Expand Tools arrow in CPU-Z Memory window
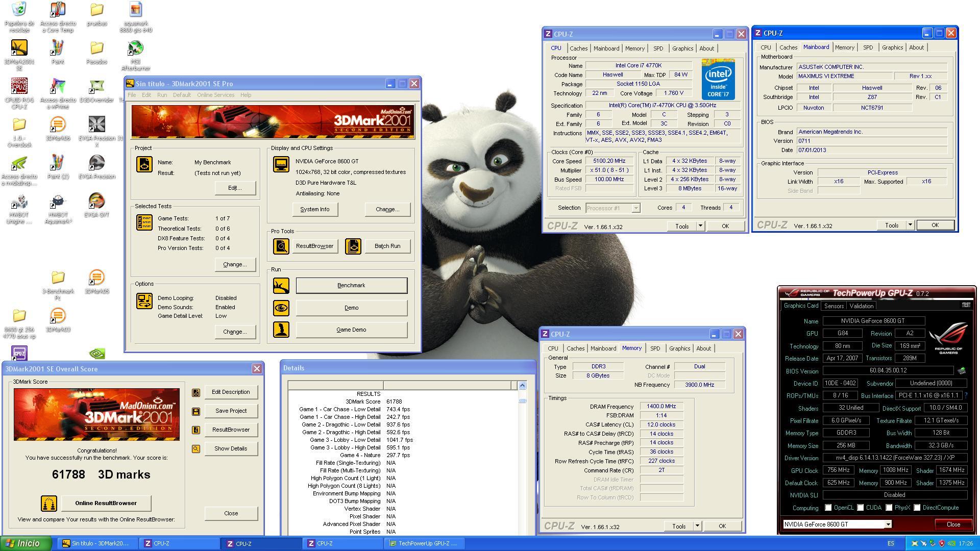The height and width of the screenshot is (551, 980). pos(697,526)
